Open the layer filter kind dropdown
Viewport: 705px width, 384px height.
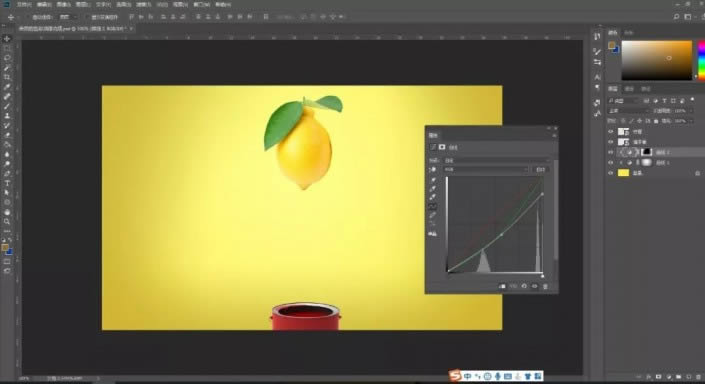[x=624, y=101]
